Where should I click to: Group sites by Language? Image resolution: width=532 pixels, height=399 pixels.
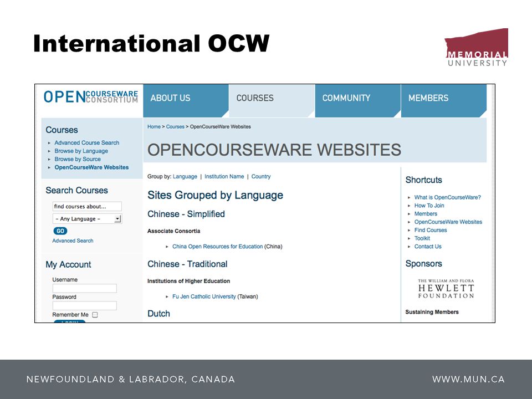[x=185, y=176]
